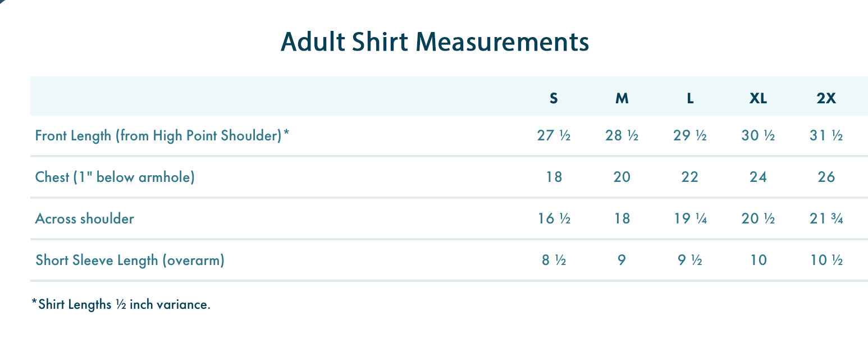
Task: Click the Across shoulder row label
Action: [x=84, y=218]
